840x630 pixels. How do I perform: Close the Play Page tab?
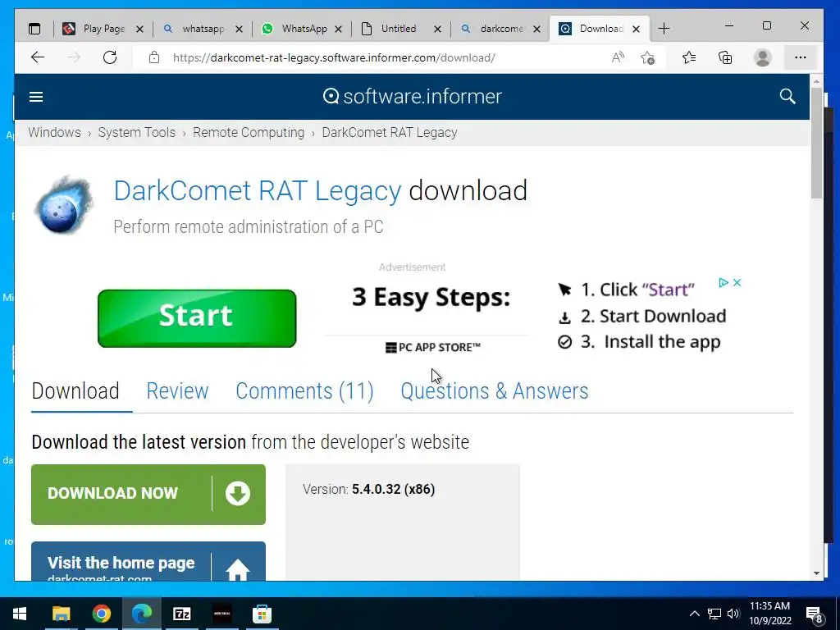[139, 30]
